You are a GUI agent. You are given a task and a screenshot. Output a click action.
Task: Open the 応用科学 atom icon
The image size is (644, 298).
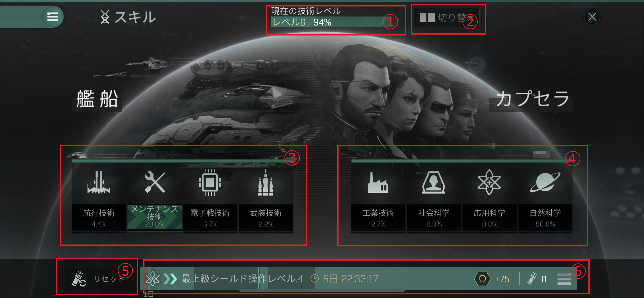coord(489,182)
